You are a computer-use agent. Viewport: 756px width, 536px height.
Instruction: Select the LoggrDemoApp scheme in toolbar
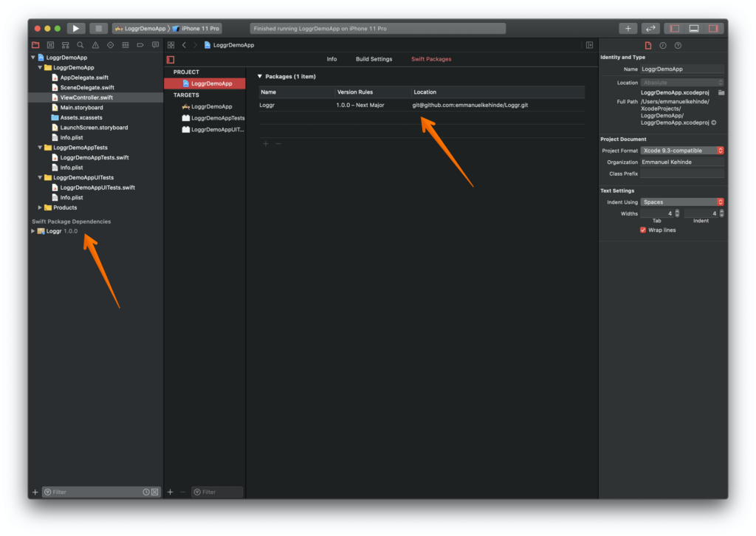click(x=140, y=29)
